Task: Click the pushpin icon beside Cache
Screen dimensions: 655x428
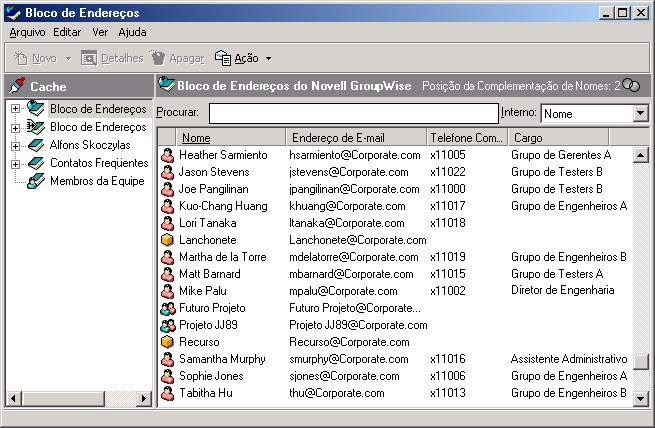Action: tap(17, 86)
